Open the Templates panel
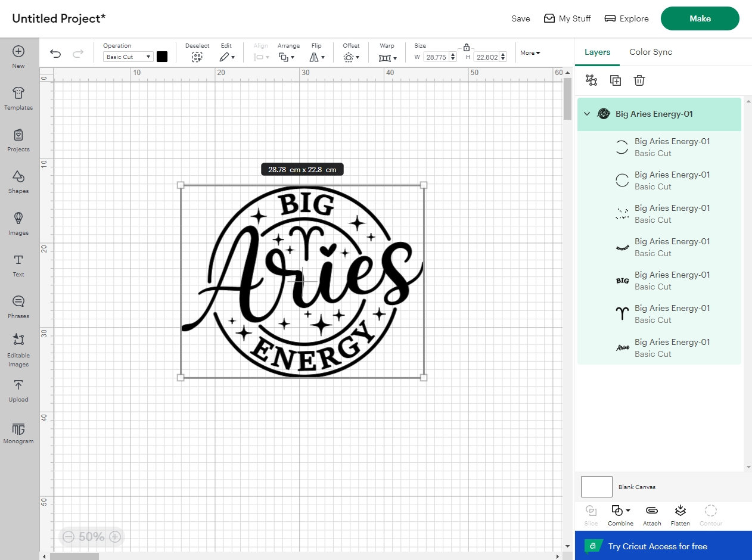Screen dimensions: 752x560 pyautogui.click(x=18, y=99)
